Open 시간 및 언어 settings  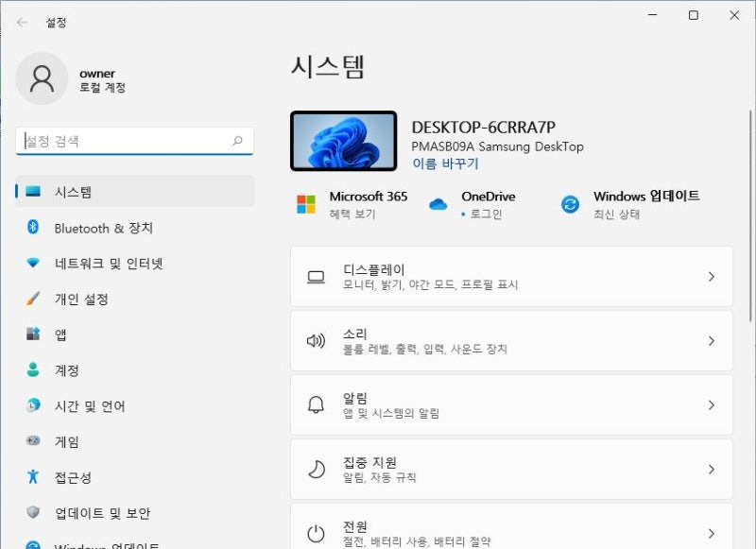point(134,406)
